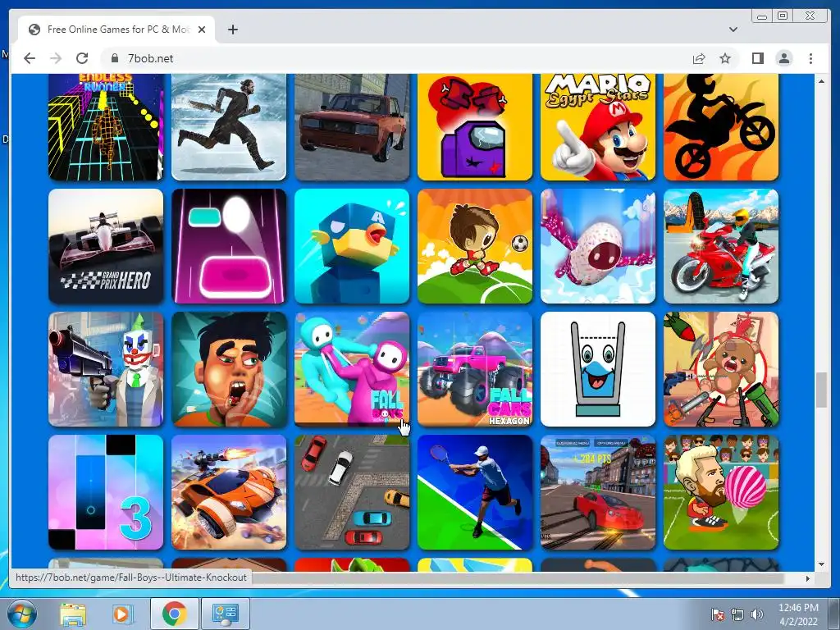Open the Action Center flag icon
Viewport: 840px width, 630px height.
point(717,614)
